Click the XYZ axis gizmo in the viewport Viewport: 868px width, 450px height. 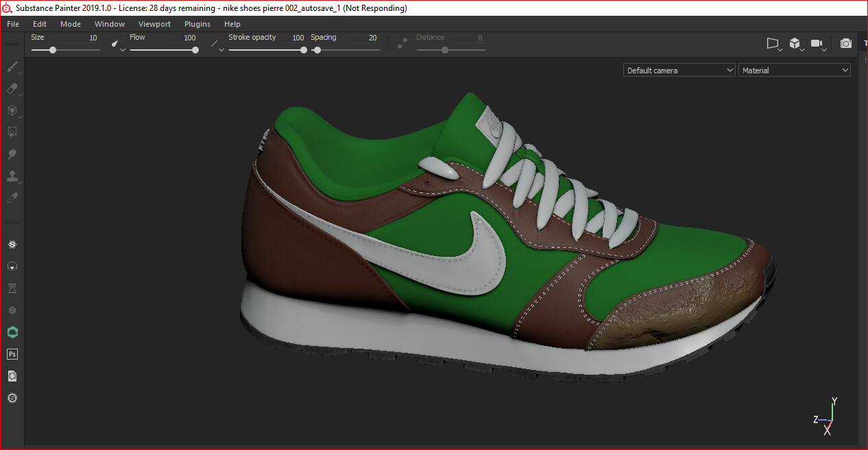pos(827,416)
